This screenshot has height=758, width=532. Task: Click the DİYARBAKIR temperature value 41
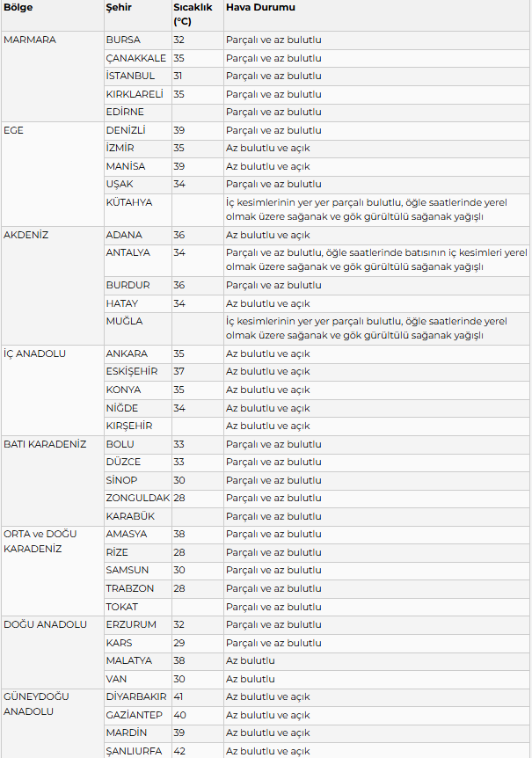(179, 697)
